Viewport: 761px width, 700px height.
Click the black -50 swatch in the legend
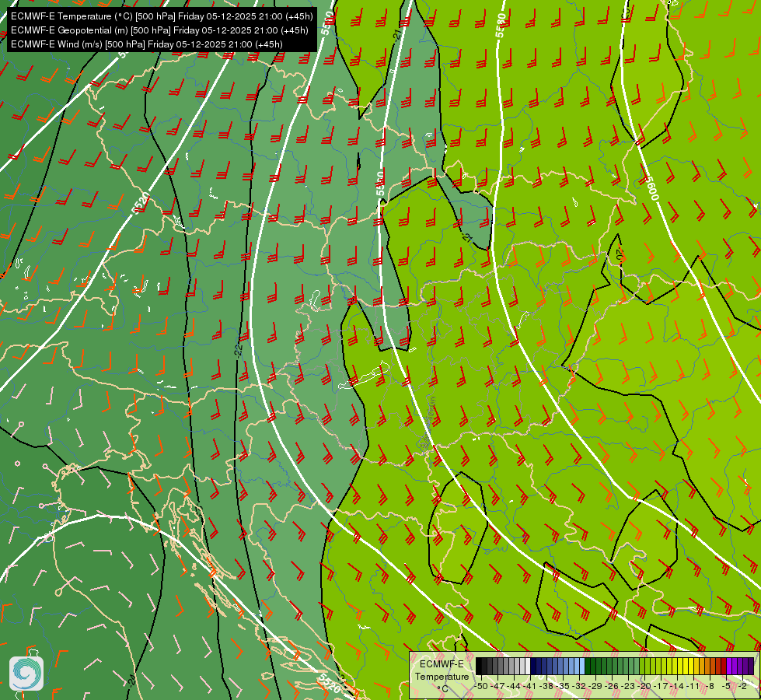[x=479, y=667]
